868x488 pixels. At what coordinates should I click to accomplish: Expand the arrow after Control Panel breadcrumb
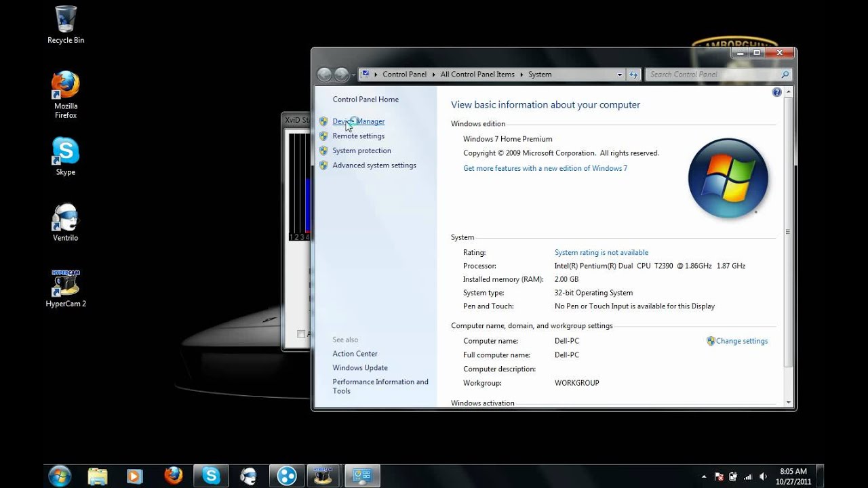click(x=433, y=75)
